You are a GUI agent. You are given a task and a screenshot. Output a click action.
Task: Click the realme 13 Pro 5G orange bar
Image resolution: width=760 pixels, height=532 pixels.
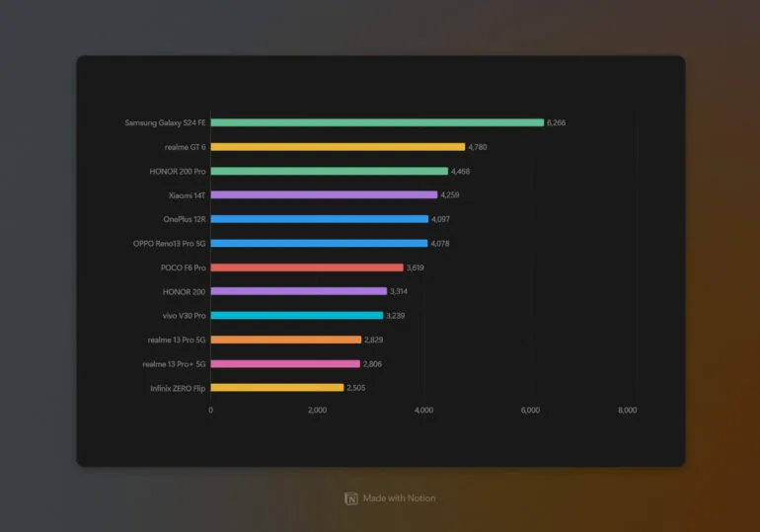tap(286, 340)
